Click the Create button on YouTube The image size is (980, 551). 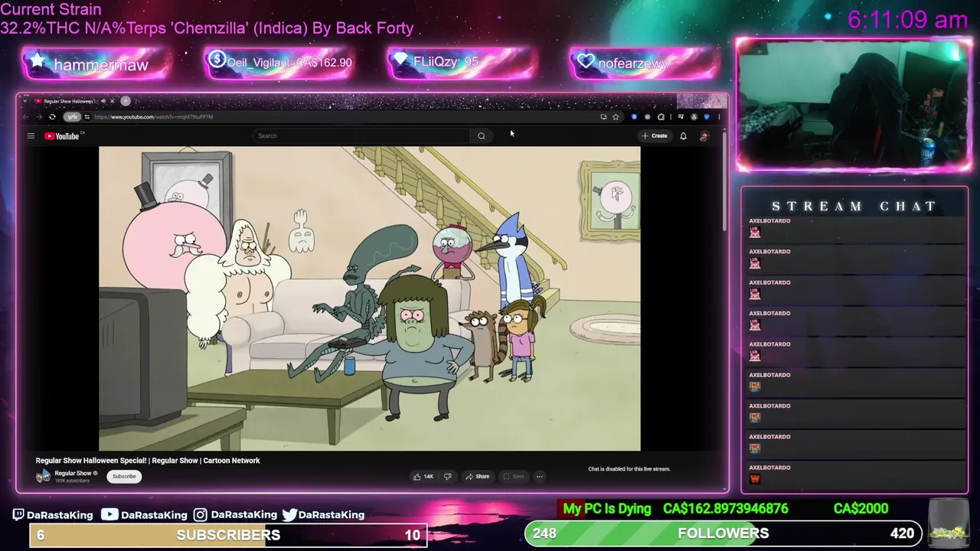[x=655, y=135]
